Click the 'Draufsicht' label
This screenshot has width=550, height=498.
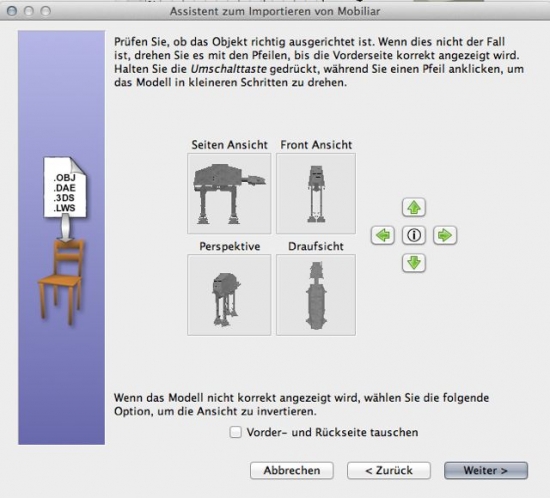pos(316,246)
